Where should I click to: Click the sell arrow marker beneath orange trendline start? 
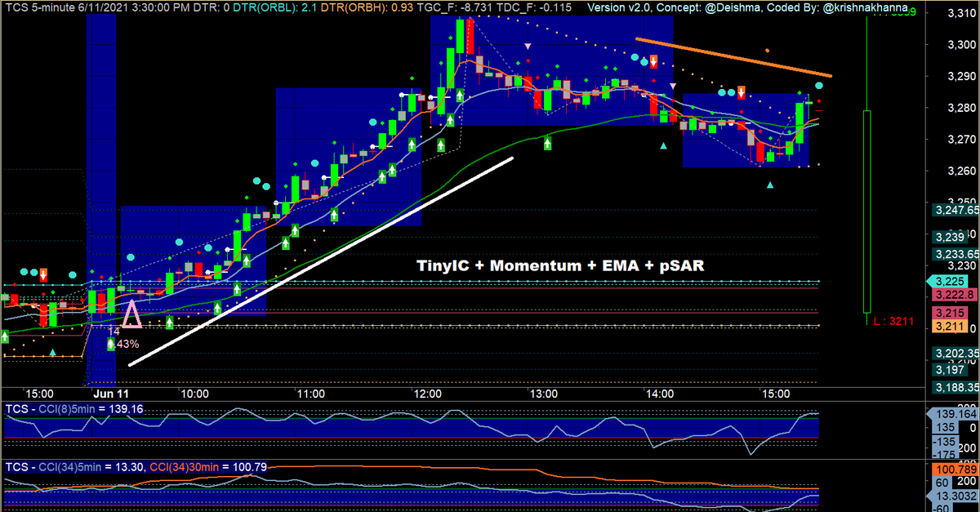click(654, 61)
